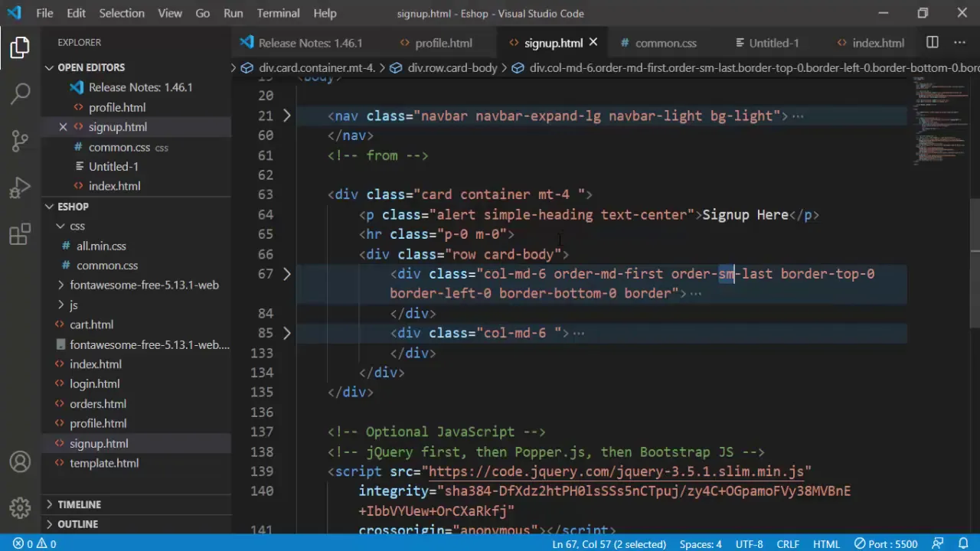The image size is (980, 551).
Task: Open the editor More Actions ellipsis
Action: (959, 43)
